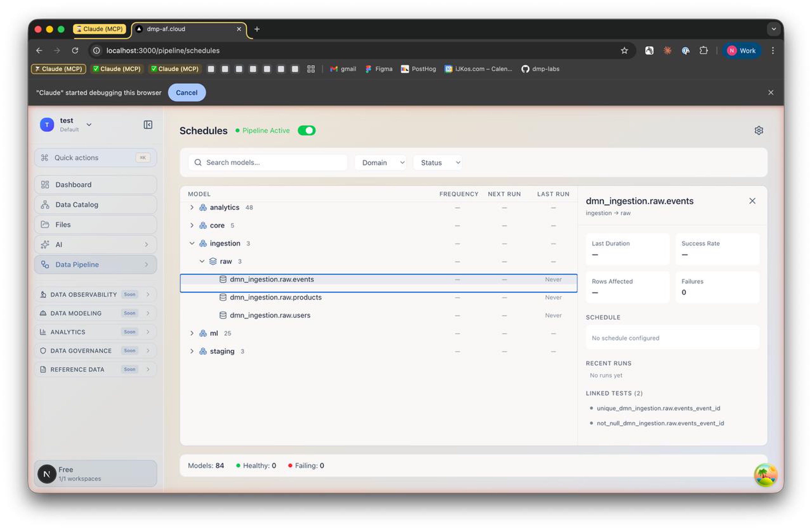The width and height of the screenshot is (812, 530).
Task: Click the island avatar floating icon
Action: 766,474
